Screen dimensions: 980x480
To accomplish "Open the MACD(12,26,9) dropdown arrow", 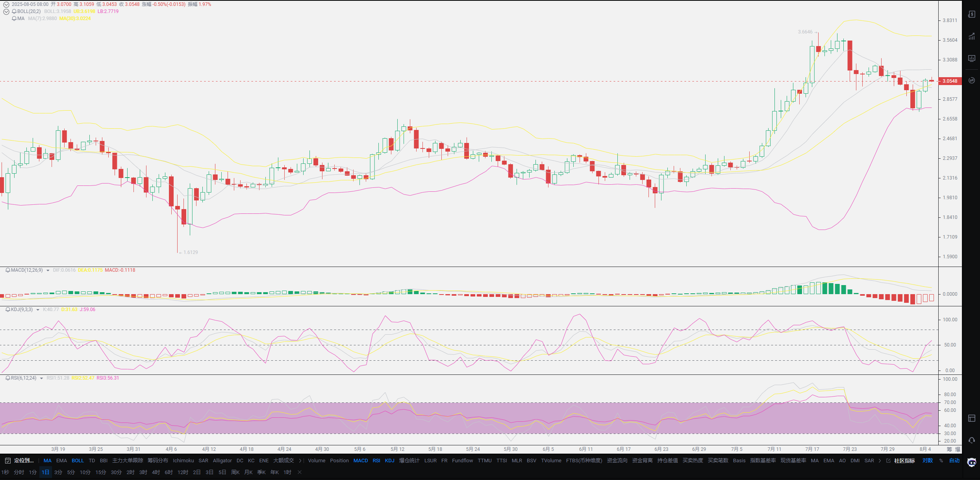I will [48, 271].
